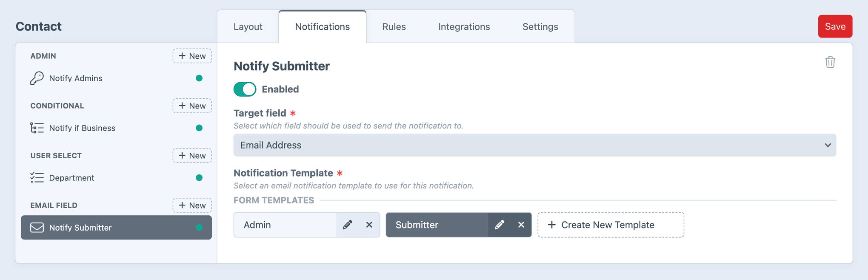Click the Save button
Viewport: 868px width, 280px height.
point(835,26)
